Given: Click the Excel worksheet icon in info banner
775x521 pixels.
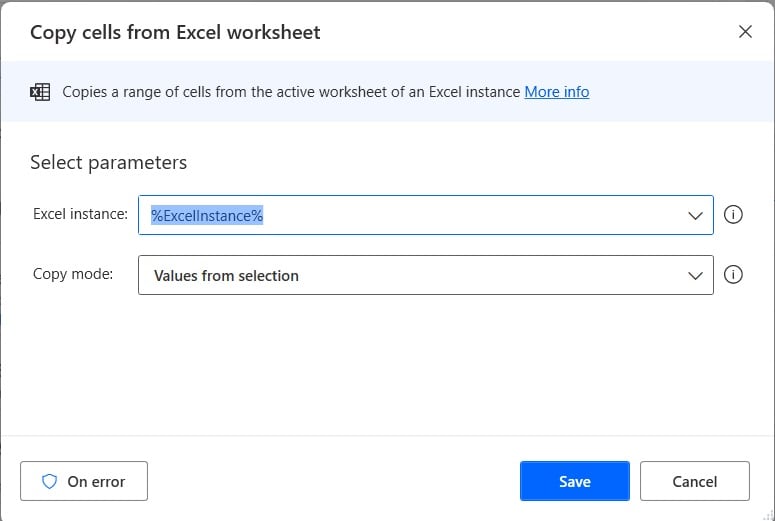Looking at the screenshot, I should (x=40, y=92).
